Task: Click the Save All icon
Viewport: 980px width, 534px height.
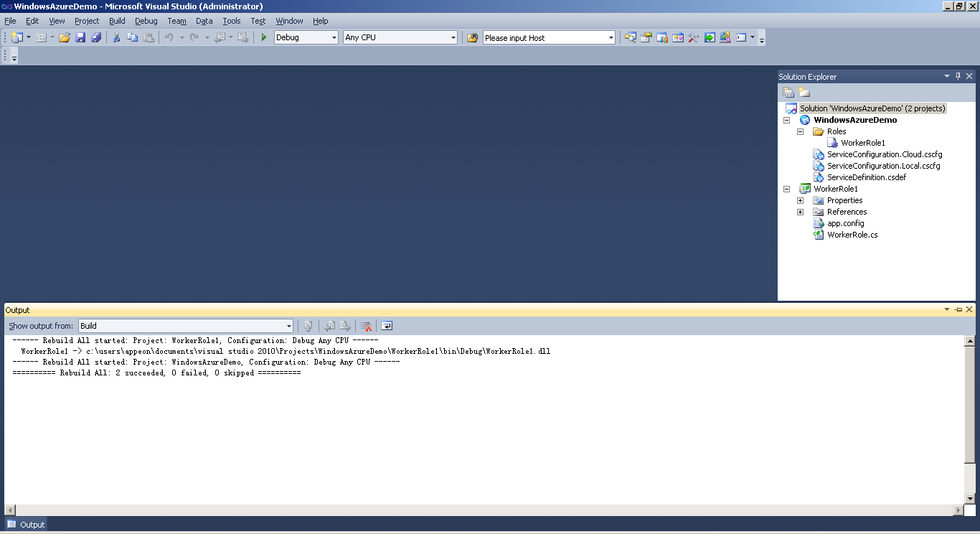Action: (96, 37)
